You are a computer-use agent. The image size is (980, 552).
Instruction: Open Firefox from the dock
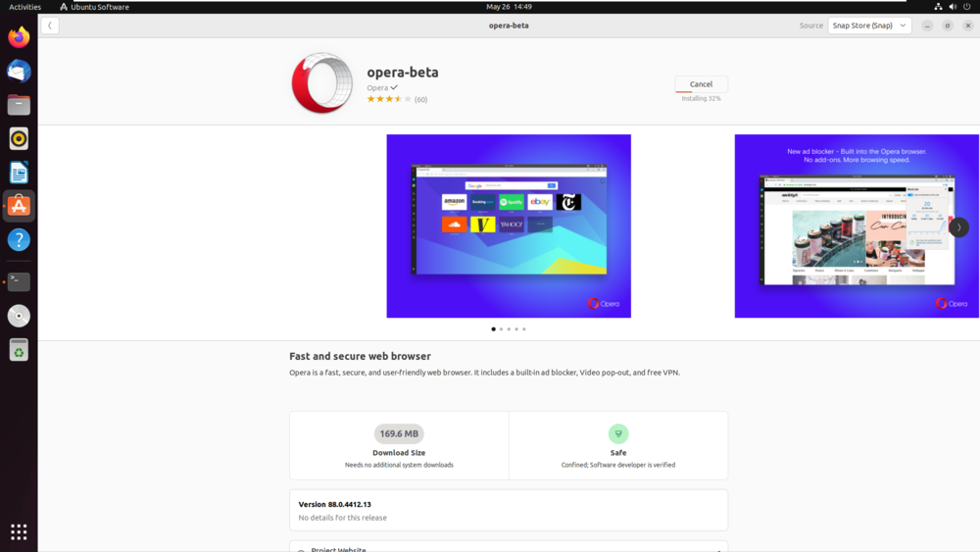[19, 37]
